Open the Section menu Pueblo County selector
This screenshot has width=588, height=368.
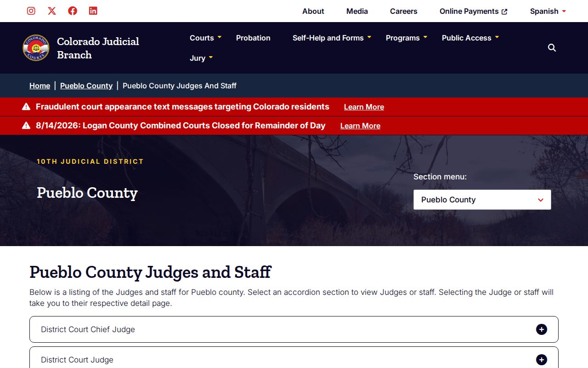[482, 200]
